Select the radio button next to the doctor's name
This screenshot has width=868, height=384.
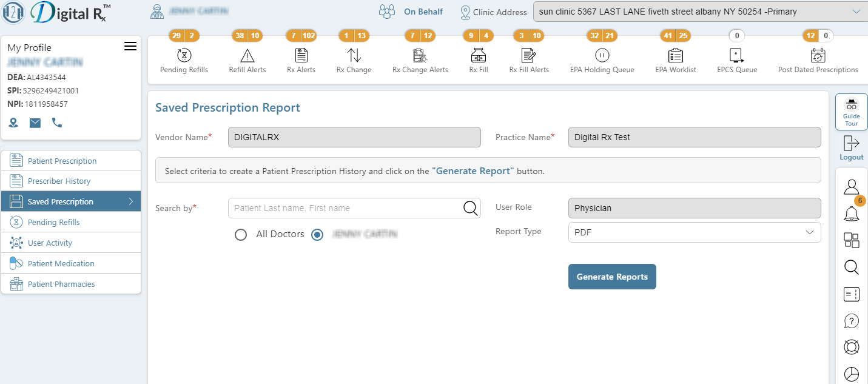(x=317, y=235)
